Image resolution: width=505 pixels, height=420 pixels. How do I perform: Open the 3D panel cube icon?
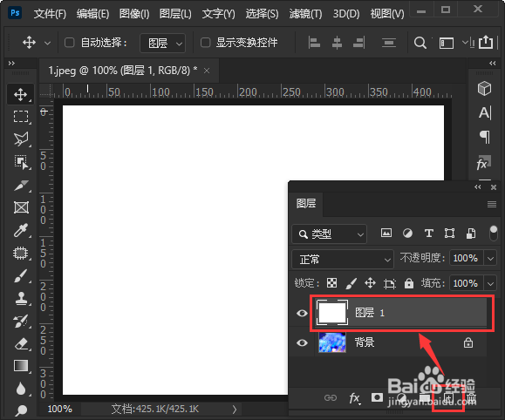click(484, 88)
